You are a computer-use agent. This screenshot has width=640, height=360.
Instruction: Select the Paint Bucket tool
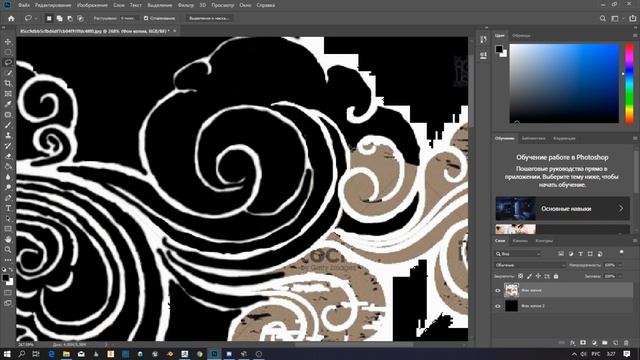[x=8, y=167]
